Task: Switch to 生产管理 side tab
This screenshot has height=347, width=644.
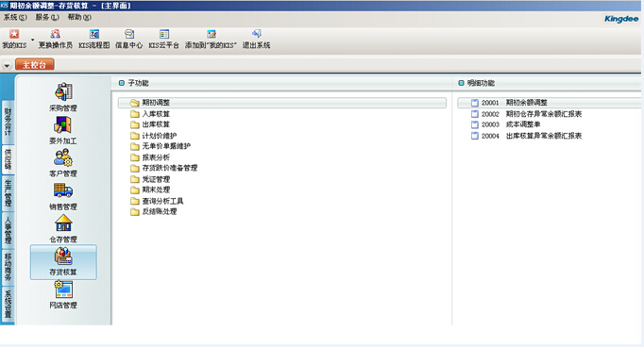Action: point(8,193)
